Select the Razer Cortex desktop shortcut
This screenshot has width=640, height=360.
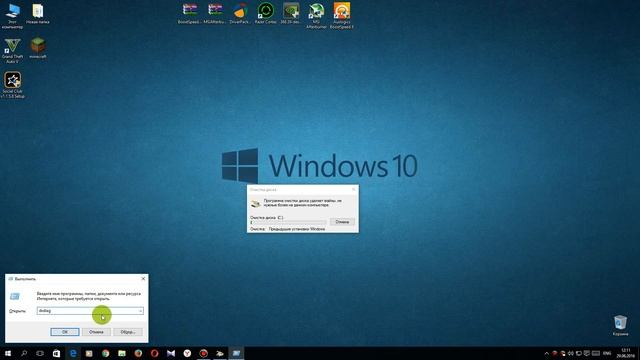tap(265, 13)
